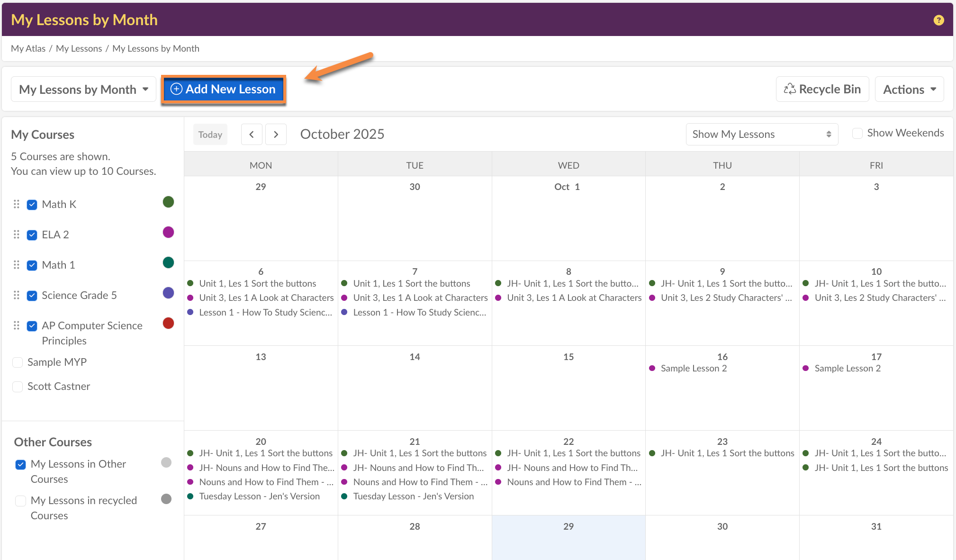Click the Add New Lesson button

pyautogui.click(x=223, y=89)
